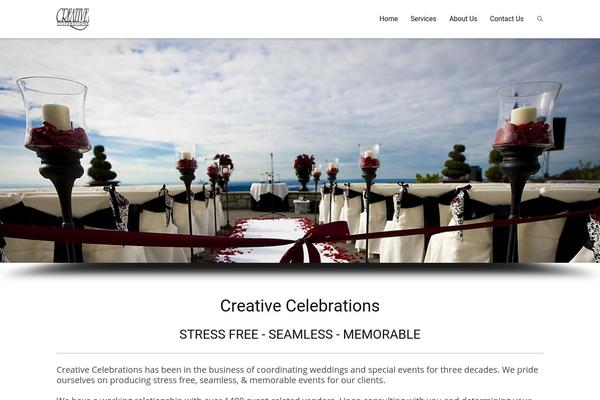Click the white chair covers on right side
The image size is (600, 400).
[459, 226]
